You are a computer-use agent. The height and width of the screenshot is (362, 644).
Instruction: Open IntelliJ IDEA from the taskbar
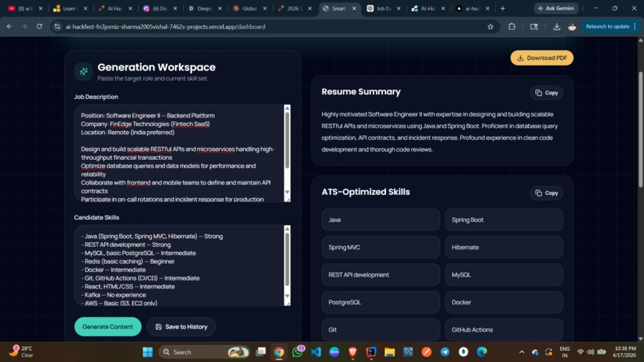pos(371,352)
